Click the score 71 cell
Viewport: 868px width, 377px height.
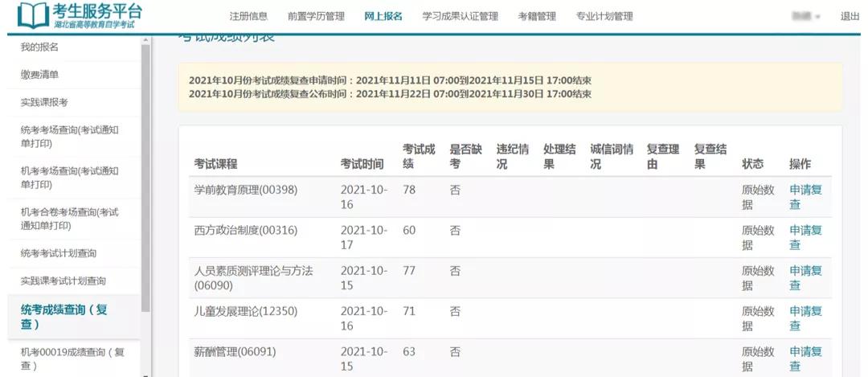[409, 311]
